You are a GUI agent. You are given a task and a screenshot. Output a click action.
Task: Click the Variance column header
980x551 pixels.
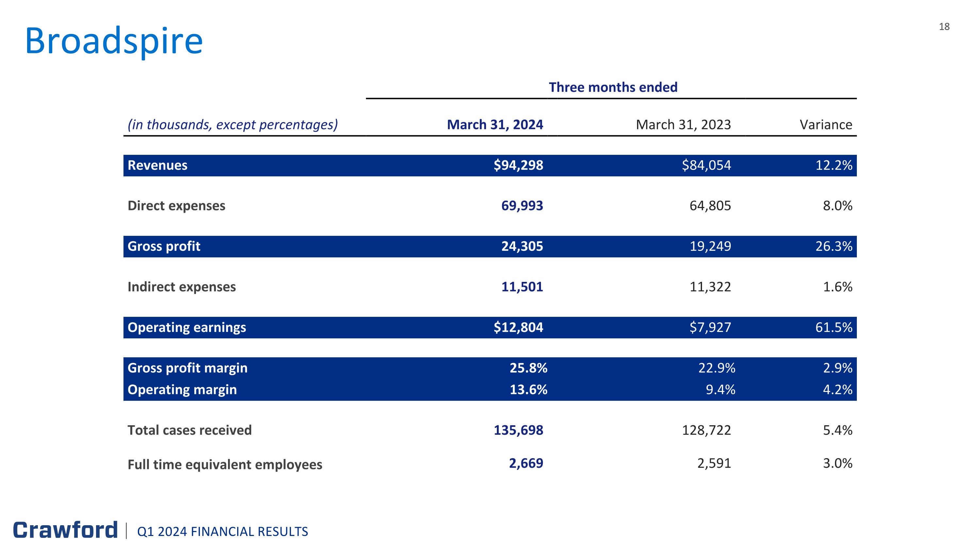point(825,124)
